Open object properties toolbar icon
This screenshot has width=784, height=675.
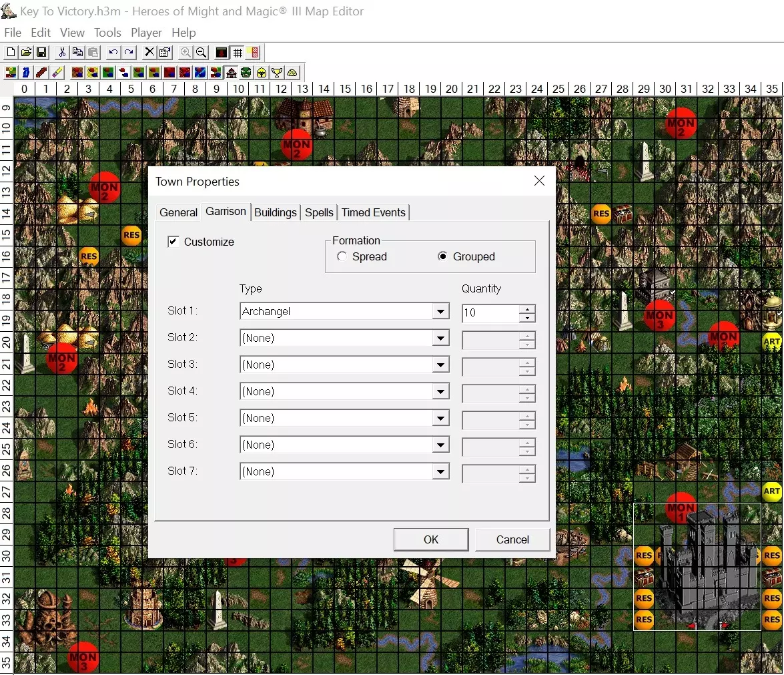[165, 52]
